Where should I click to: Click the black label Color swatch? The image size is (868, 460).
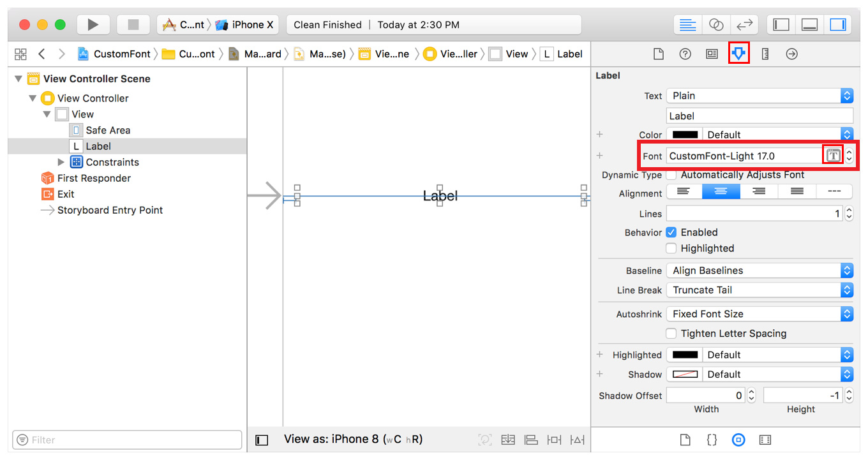(685, 135)
